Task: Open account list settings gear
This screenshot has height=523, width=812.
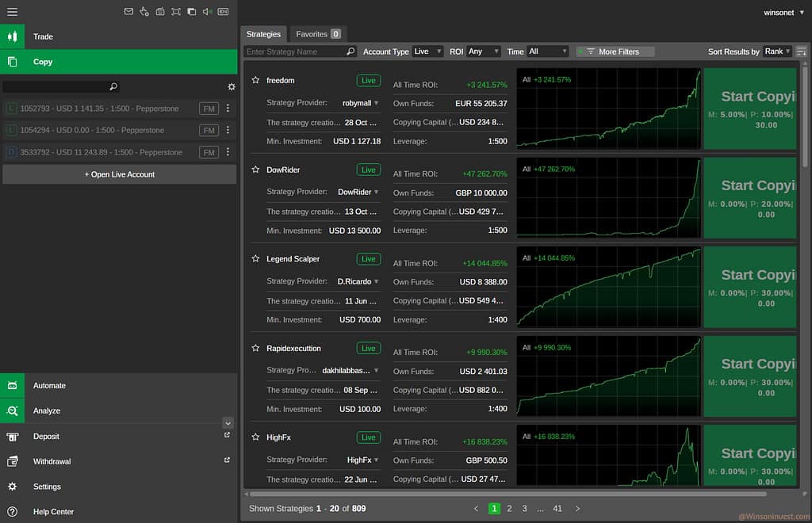Action: pos(232,87)
